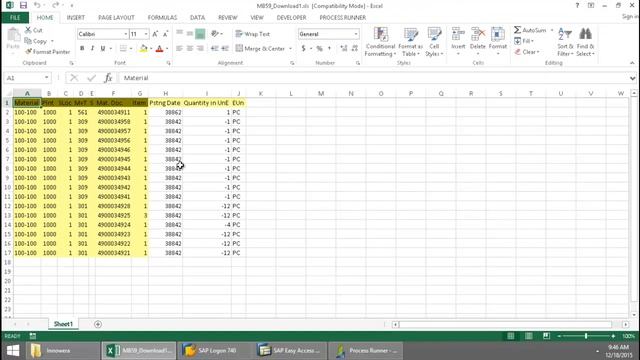This screenshot has height=360, width=640.
Task: Click the zoom slider handle
Action: tap(586, 336)
